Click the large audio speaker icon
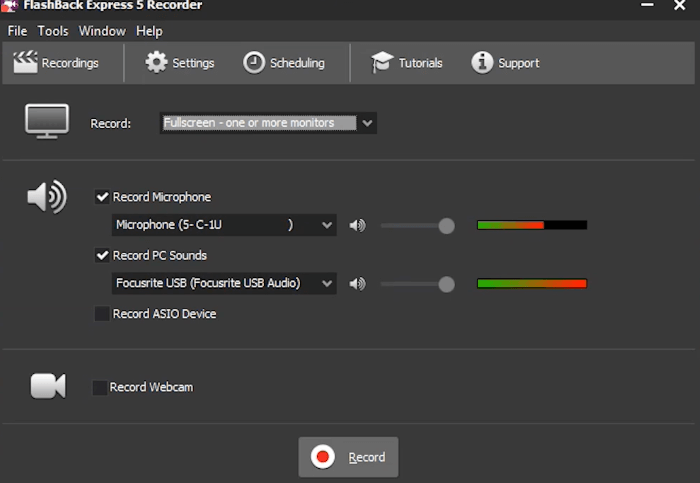Viewport: 700px width, 483px height. 47,197
